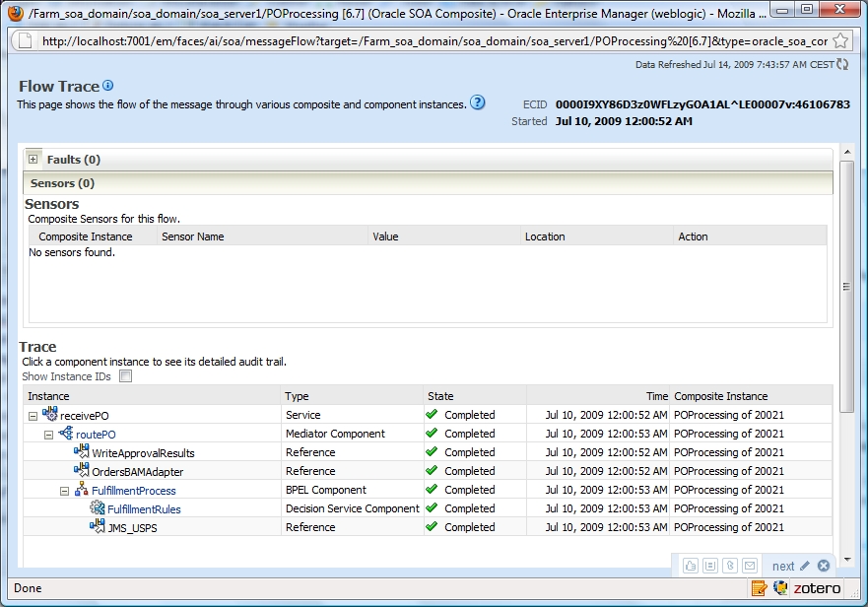Click the green checkmark in FulfillmentProcess row
868x607 pixels.
(432, 489)
